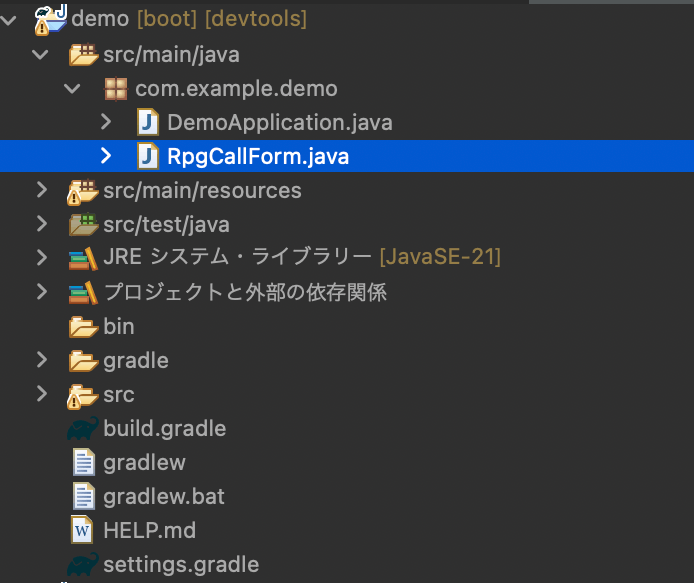Click the gradlew.bat file icon
694x583 pixels.
(x=84, y=496)
